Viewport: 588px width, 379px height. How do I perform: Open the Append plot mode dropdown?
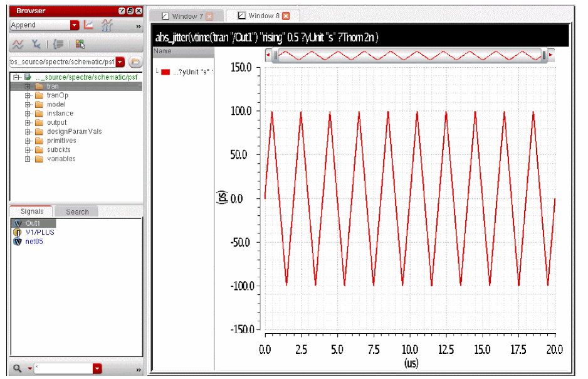75,25
